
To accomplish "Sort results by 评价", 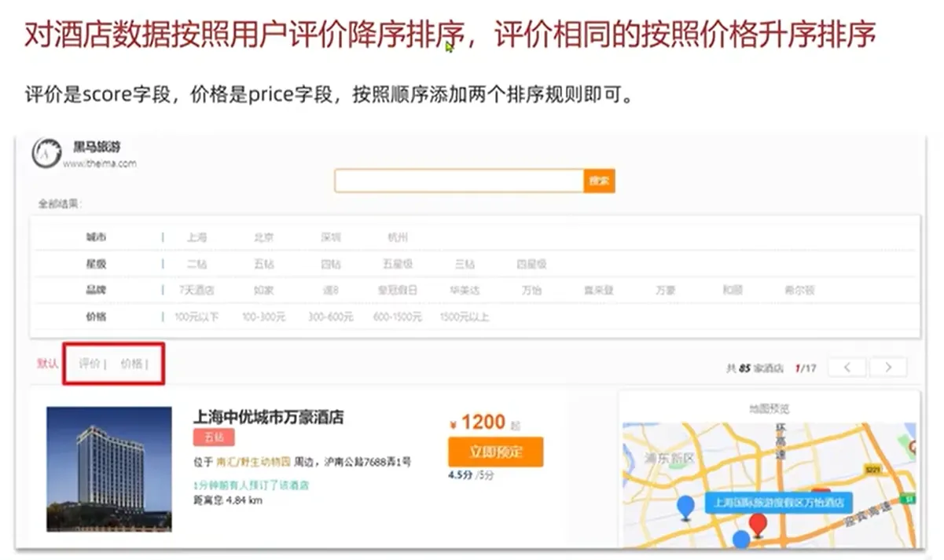I will 90,364.
